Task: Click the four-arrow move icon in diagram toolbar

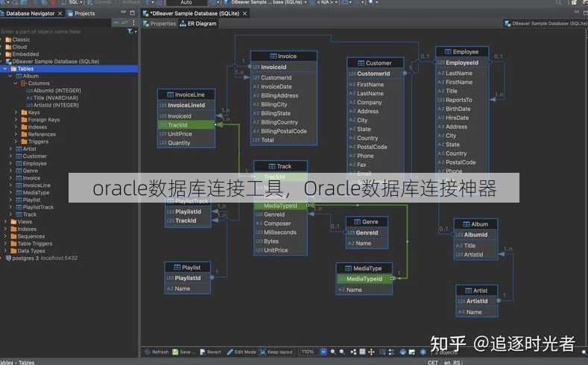Action: point(371,352)
